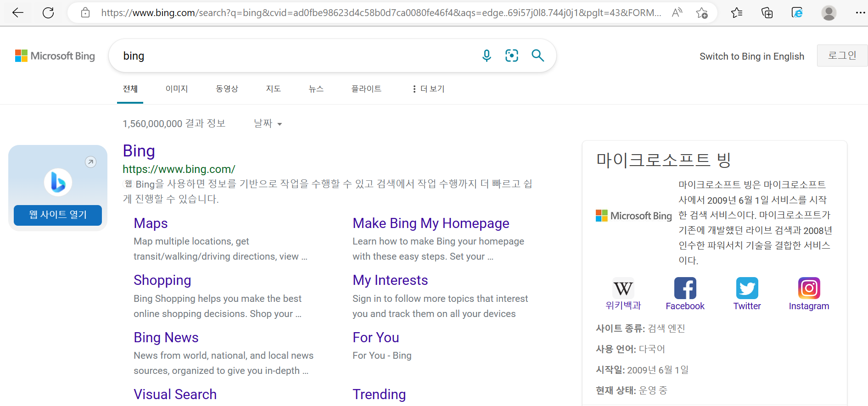Open the https://www.bing.com/ URL link
The height and width of the screenshot is (406, 868).
click(x=179, y=169)
